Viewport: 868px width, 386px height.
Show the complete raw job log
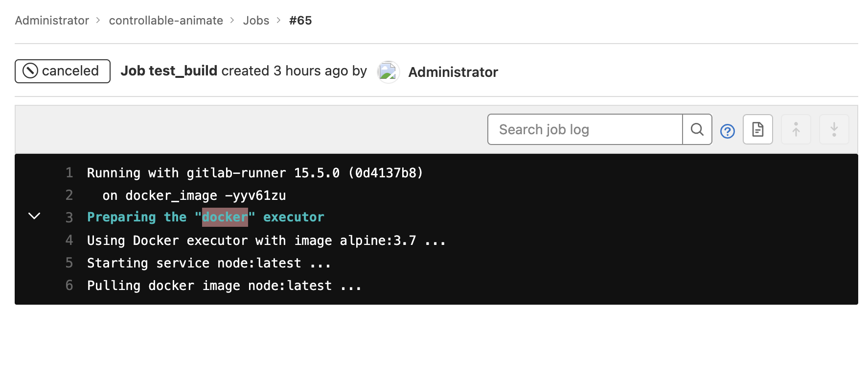[x=758, y=129]
